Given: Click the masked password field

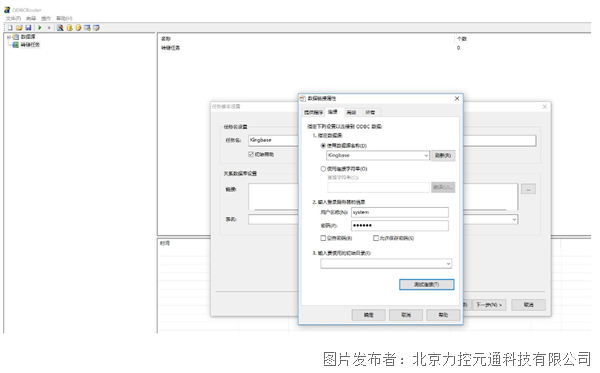Looking at the screenshot, I should (x=399, y=225).
